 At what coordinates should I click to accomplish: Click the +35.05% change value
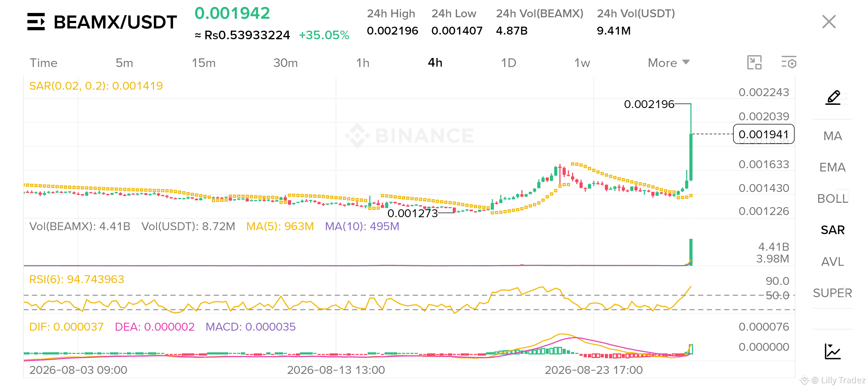point(324,35)
